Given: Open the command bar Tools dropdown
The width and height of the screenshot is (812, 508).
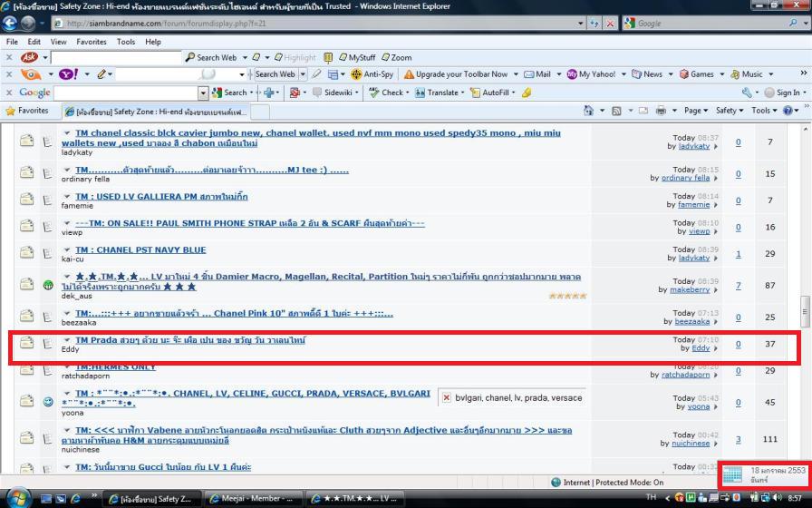Looking at the screenshot, I should (764, 111).
